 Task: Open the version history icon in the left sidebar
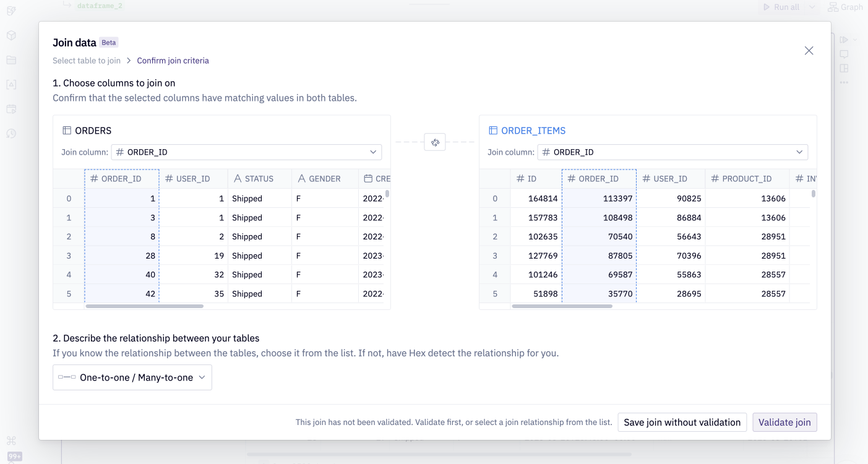(11, 133)
